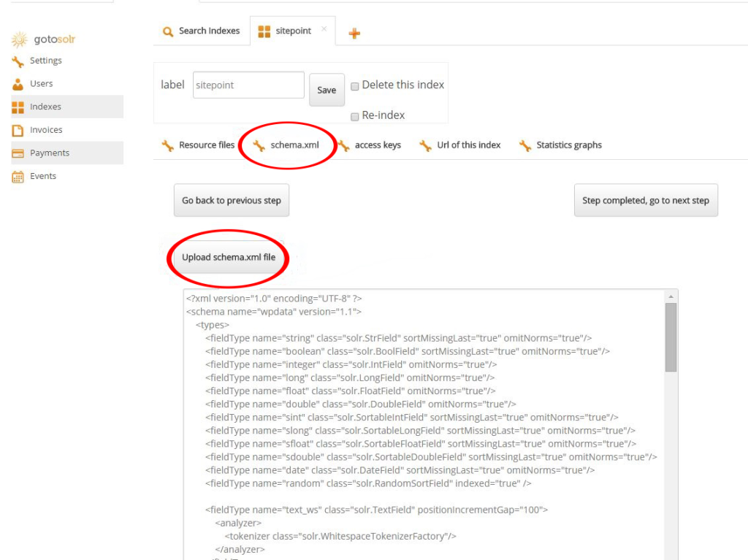Image resolution: width=748 pixels, height=560 pixels.
Task: Click the Users person icon
Action: 18,85
